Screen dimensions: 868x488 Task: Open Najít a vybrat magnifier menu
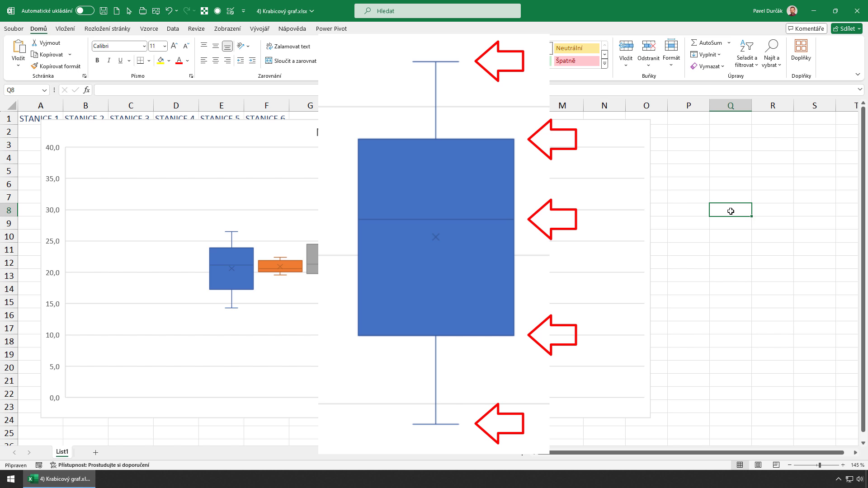[771, 53]
